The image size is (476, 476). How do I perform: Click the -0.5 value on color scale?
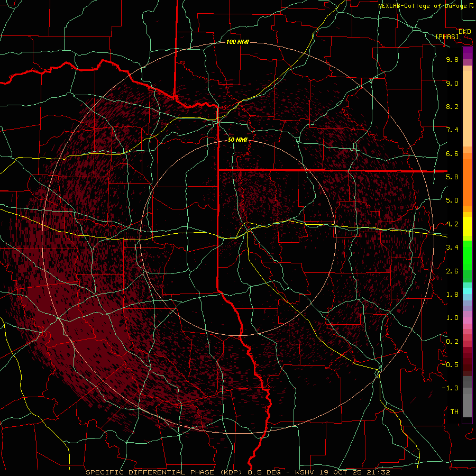tap(450, 365)
